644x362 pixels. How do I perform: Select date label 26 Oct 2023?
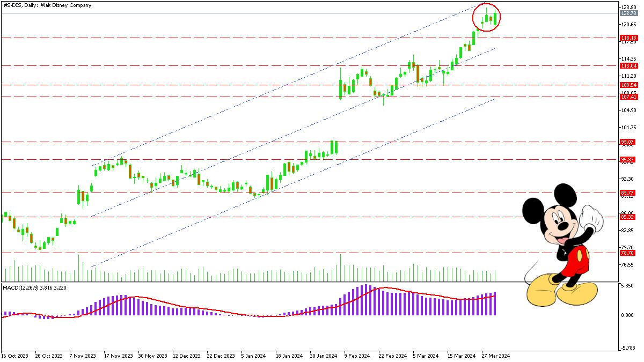(x=48, y=356)
